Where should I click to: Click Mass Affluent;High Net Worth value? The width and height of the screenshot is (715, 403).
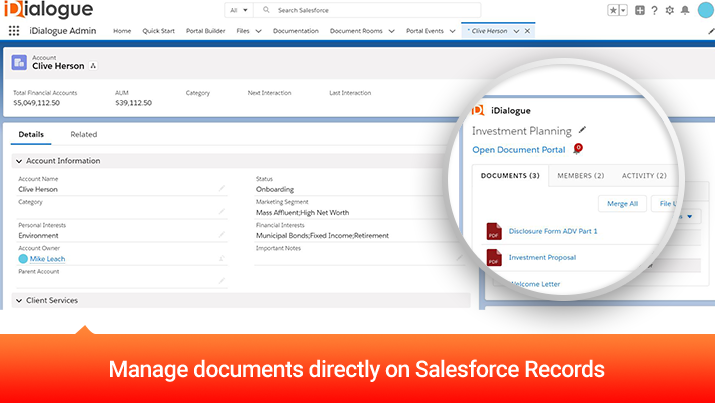point(302,212)
